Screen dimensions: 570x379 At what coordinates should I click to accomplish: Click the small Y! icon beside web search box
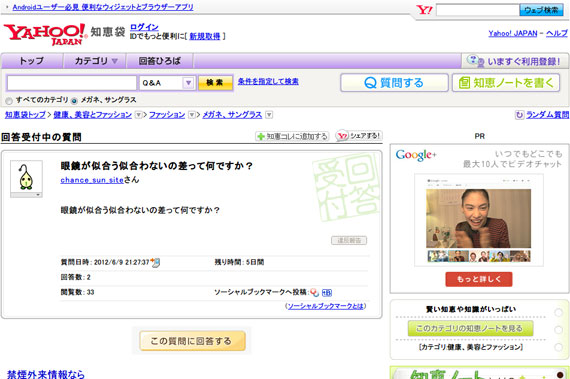(x=424, y=10)
